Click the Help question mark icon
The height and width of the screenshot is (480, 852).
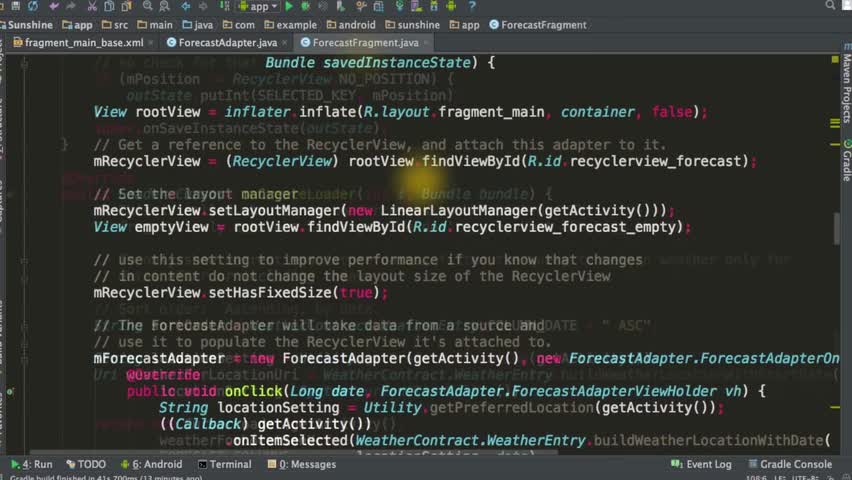[x=472, y=6]
